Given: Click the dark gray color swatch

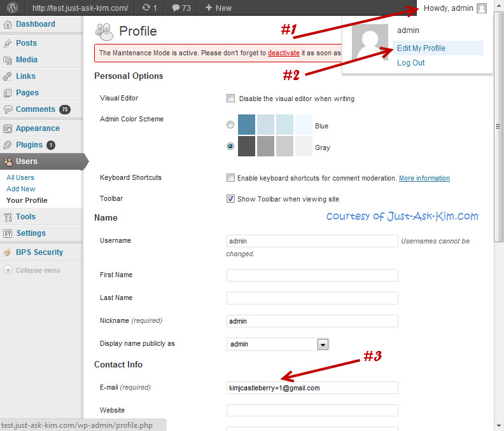Looking at the screenshot, I should pos(246,146).
